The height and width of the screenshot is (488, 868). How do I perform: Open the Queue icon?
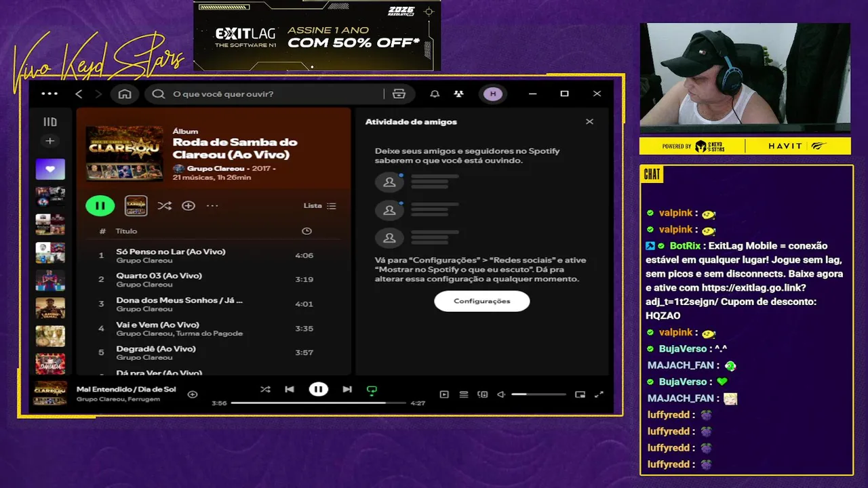(464, 394)
